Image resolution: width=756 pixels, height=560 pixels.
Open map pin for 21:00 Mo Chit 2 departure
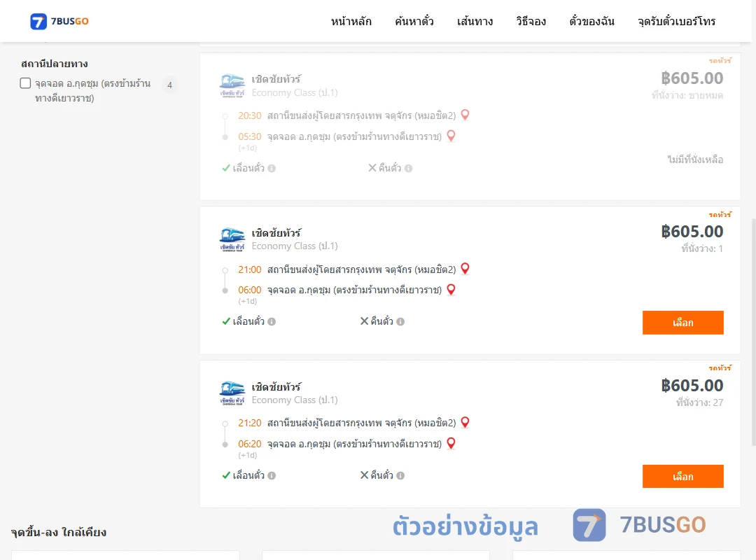click(x=465, y=269)
